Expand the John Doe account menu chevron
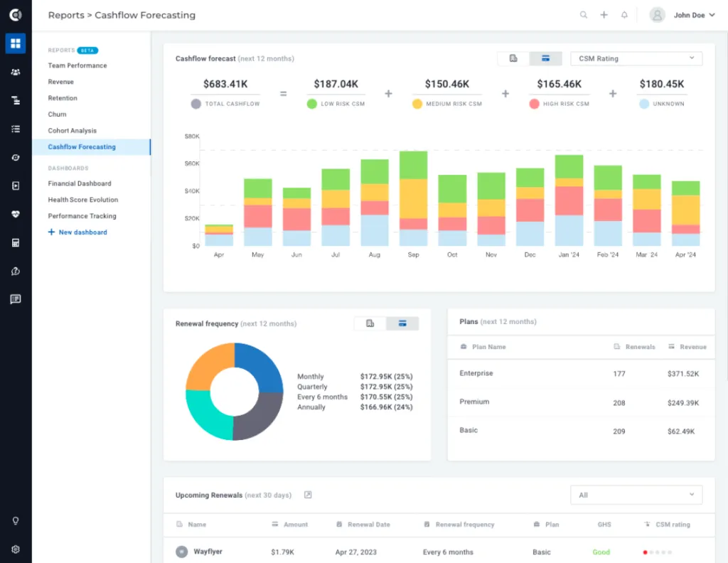 click(712, 15)
